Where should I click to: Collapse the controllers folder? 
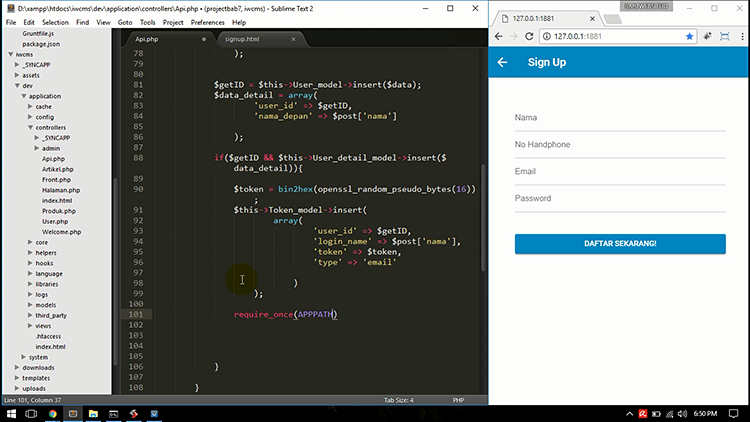pyautogui.click(x=30, y=128)
